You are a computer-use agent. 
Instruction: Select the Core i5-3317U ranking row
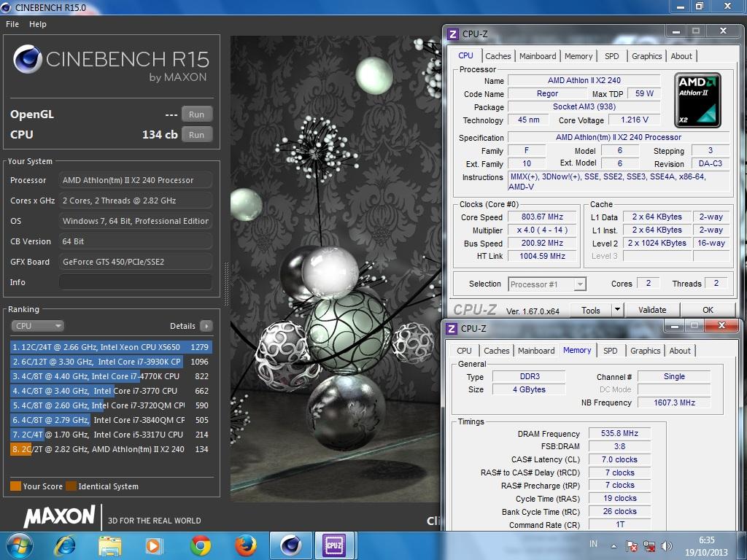tap(111, 435)
